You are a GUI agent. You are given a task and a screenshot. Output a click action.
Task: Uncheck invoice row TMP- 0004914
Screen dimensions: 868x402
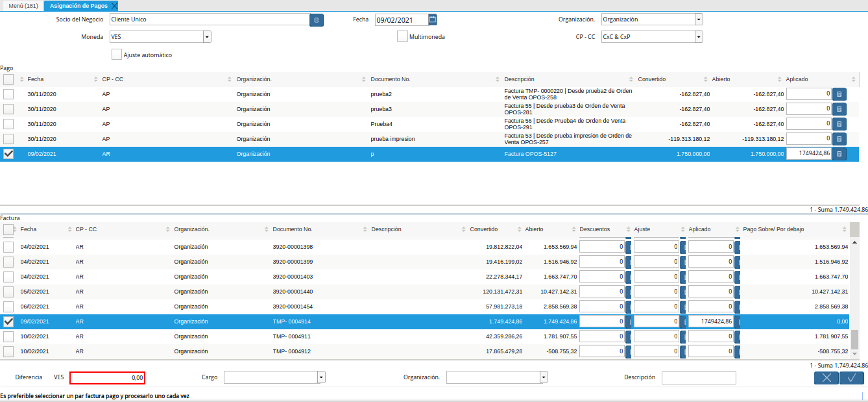[x=8, y=321]
